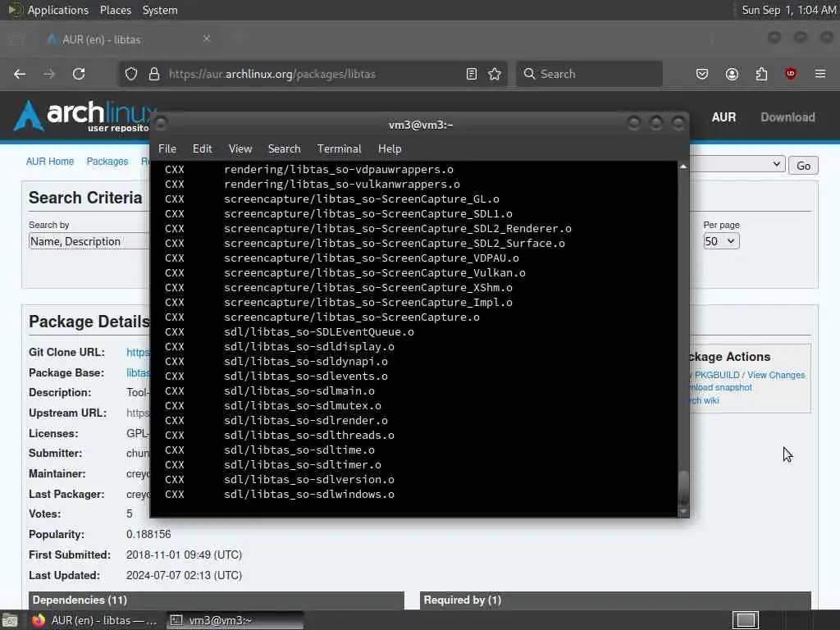The width and height of the screenshot is (840, 630).
Task: Click the terminal scrollbar up arrow
Action: coord(683,167)
